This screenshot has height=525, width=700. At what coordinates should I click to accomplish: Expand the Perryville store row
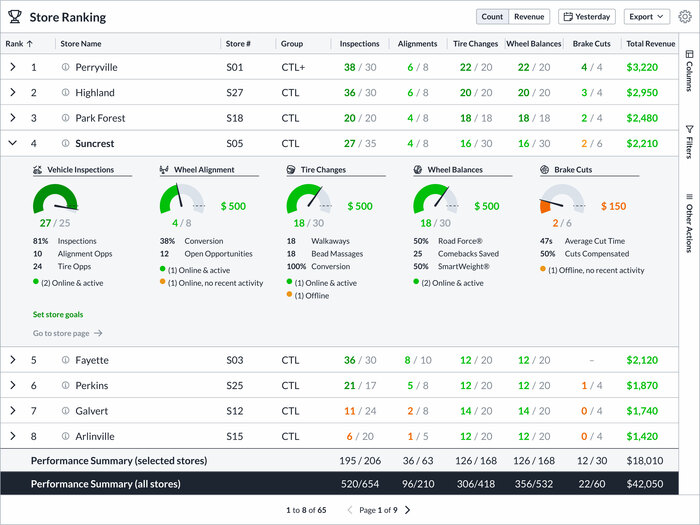pos(13,67)
